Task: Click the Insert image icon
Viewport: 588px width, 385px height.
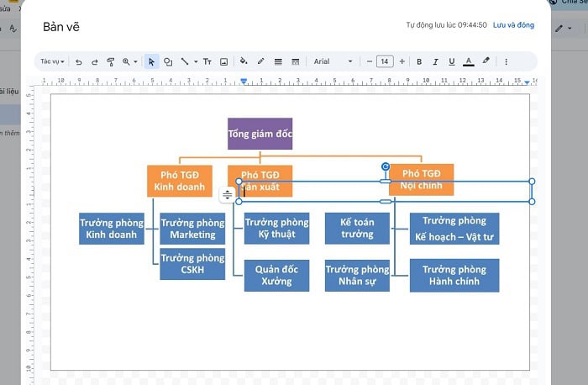Action: tap(223, 61)
